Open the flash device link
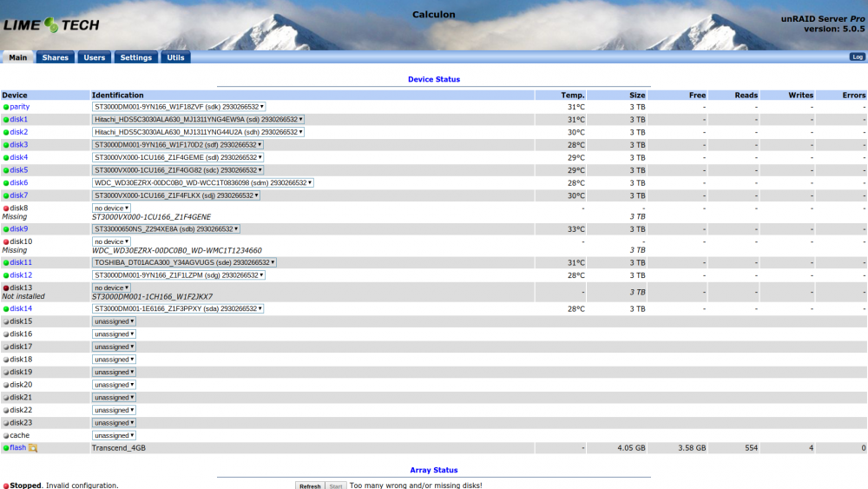The width and height of the screenshot is (868, 489). [17, 448]
